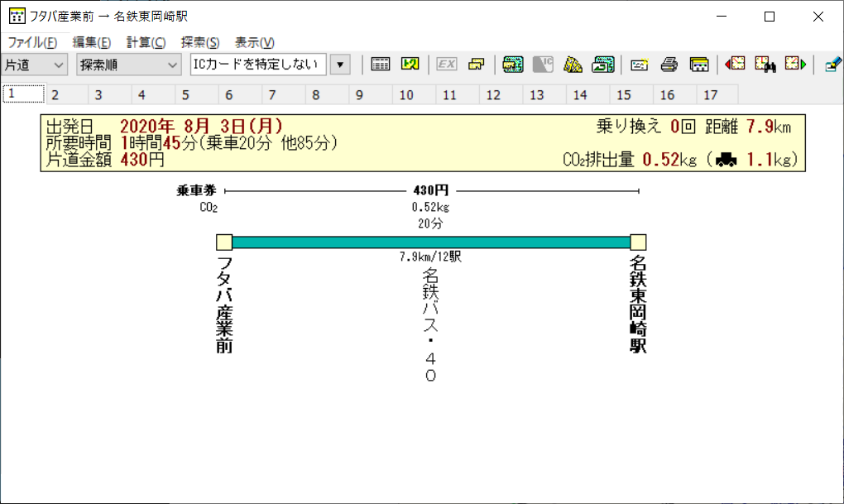Select route tab 17
This screenshot has width=844, height=504.
pos(718,95)
